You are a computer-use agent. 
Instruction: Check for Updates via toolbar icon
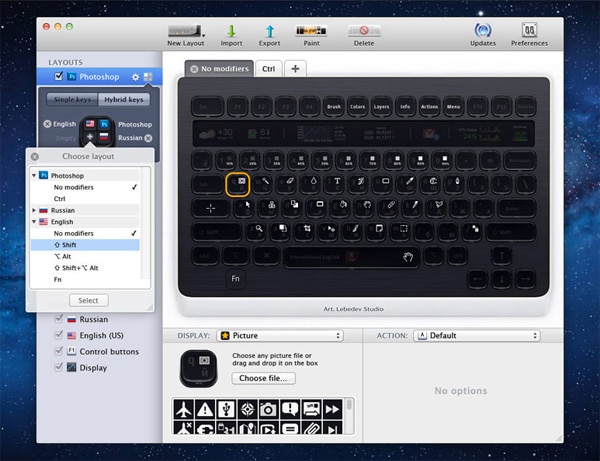(x=484, y=31)
